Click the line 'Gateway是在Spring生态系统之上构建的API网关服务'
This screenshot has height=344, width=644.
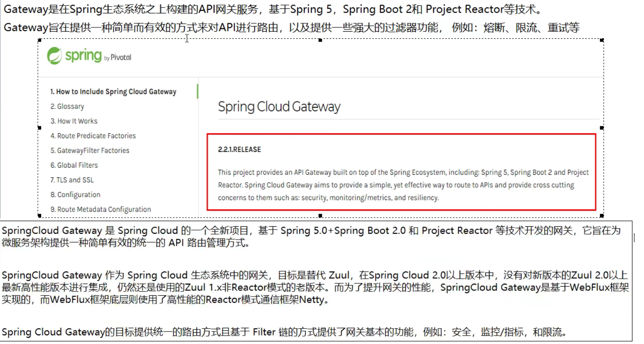[273, 9]
